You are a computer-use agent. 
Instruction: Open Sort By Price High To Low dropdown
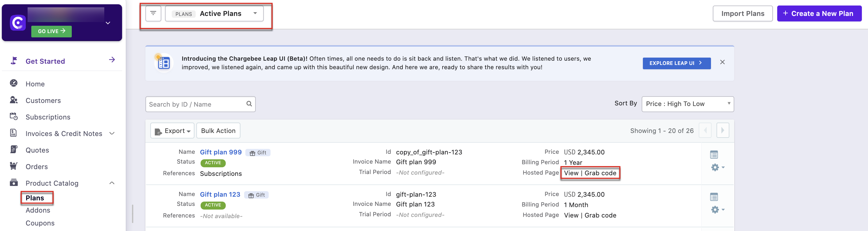(x=687, y=104)
